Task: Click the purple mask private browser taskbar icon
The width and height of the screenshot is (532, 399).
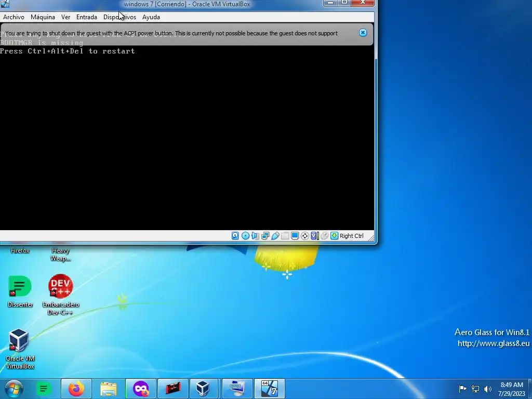Action: [141, 389]
